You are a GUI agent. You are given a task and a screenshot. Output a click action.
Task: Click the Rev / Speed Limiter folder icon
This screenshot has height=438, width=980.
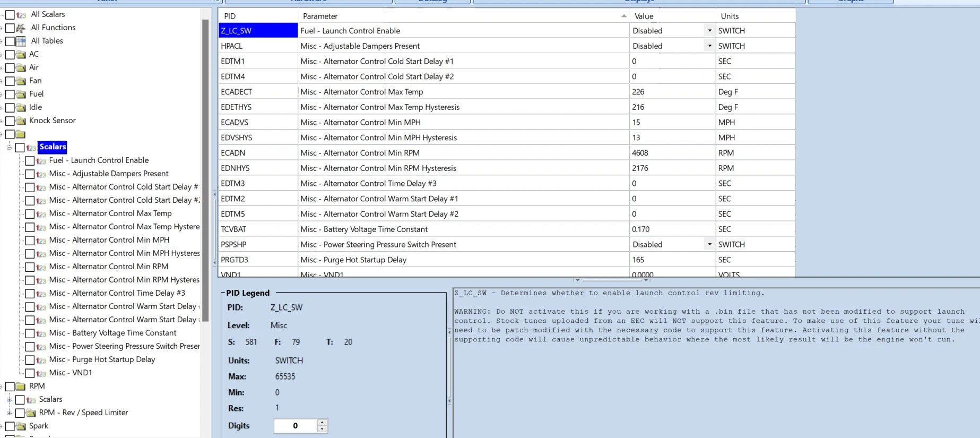pos(31,413)
